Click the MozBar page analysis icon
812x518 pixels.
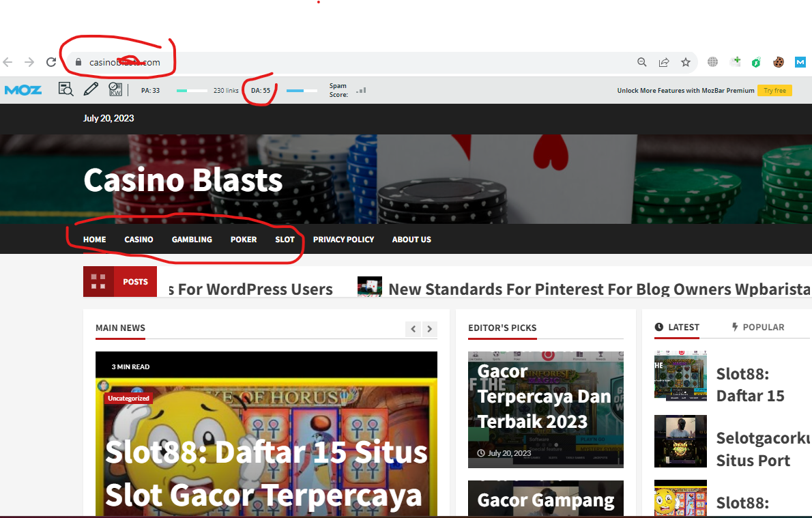[x=66, y=89]
